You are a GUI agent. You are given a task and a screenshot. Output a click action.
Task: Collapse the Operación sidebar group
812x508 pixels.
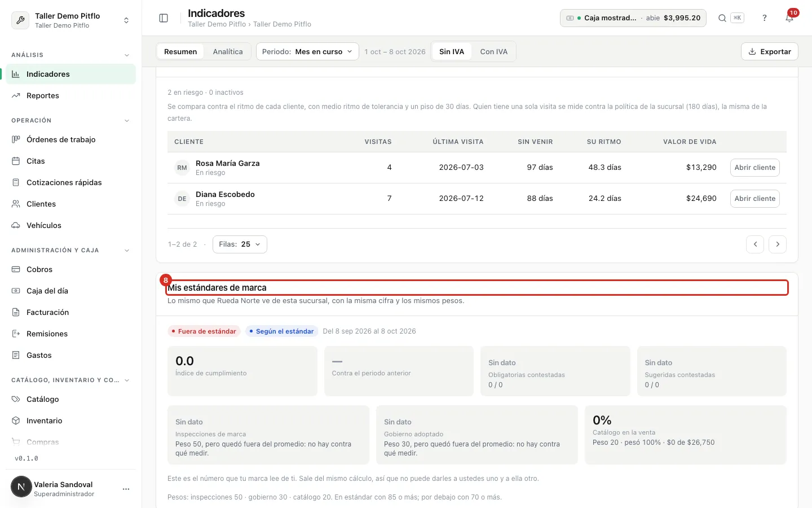(x=127, y=121)
